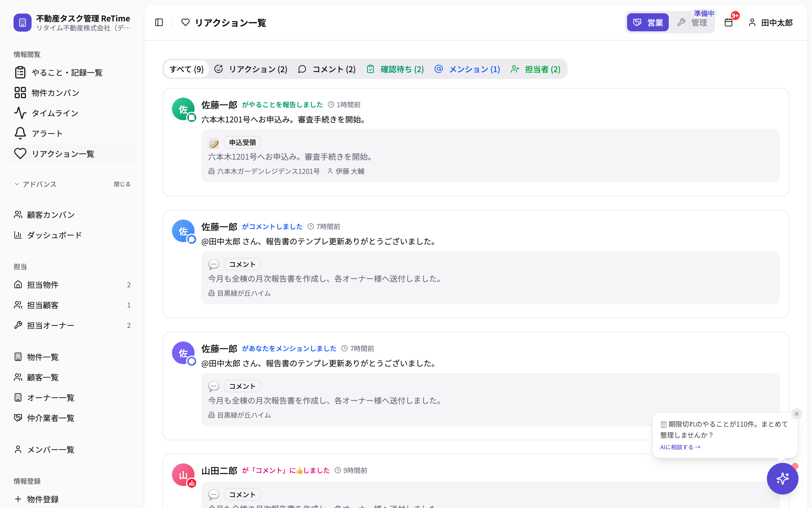This screenshot has width=812, height=508.
Task: Collapse the アドバンス section chevron
Action: (17, 184)
